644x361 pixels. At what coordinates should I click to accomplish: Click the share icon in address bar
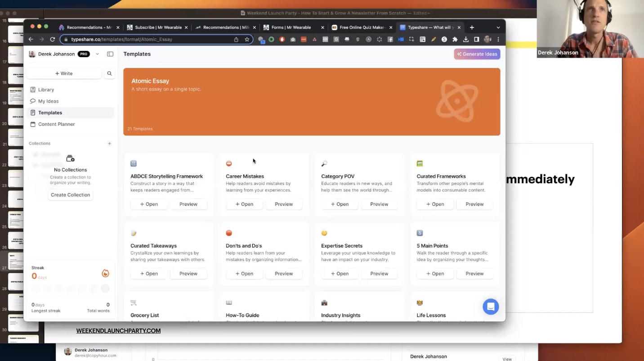pos(236,39)
